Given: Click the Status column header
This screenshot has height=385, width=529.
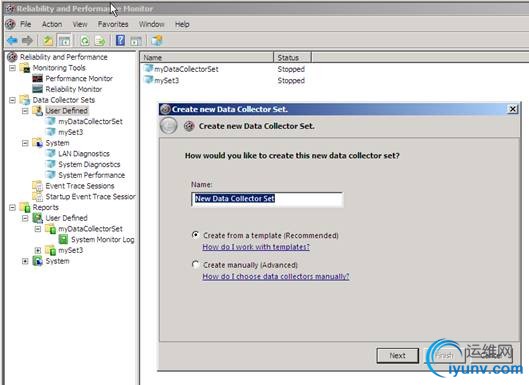Looking at the screenshot, I should click(292, 58).
